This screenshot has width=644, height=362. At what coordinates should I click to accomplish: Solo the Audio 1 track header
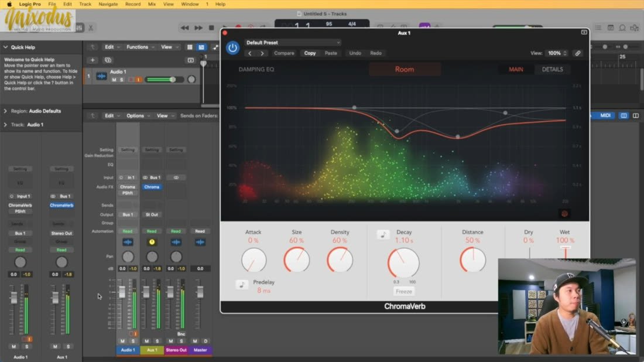[122, 80]
